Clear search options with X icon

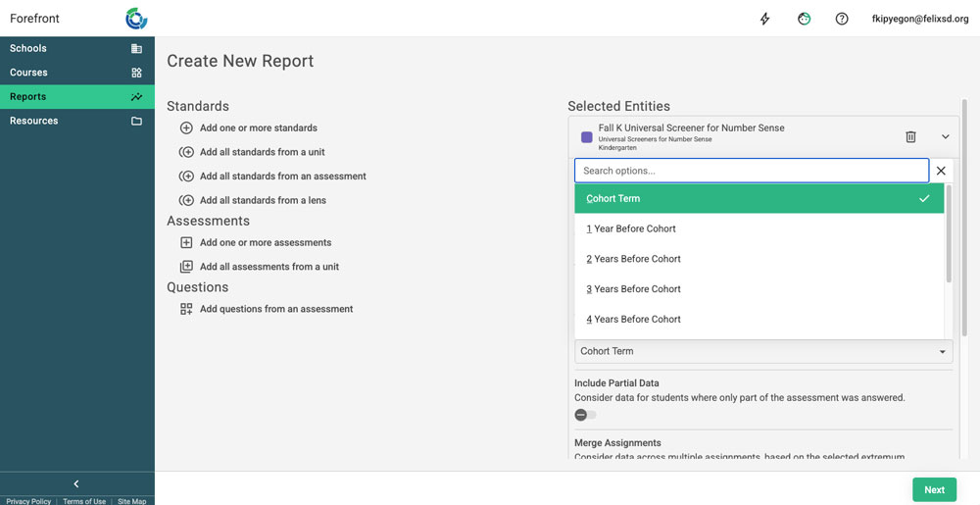point(941,171)
